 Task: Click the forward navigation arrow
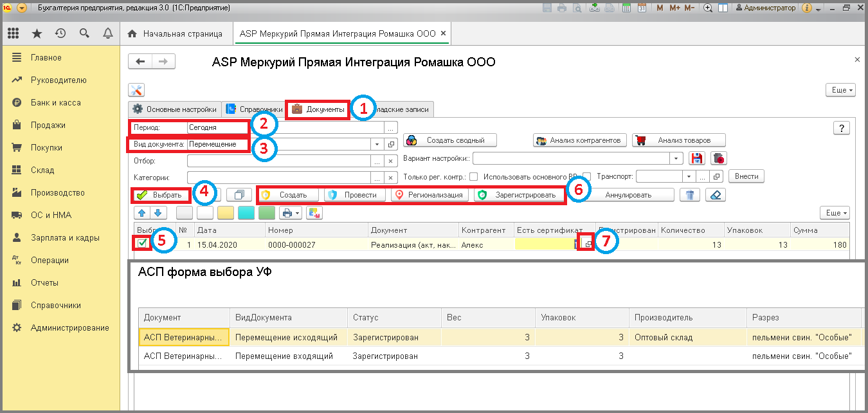click(163, 61)
